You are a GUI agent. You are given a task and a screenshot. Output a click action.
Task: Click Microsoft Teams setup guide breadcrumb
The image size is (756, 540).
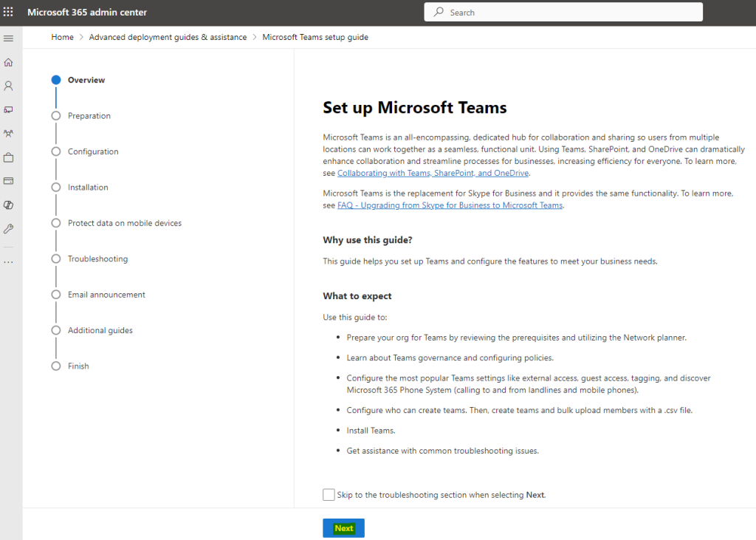[x=315, y=37]
